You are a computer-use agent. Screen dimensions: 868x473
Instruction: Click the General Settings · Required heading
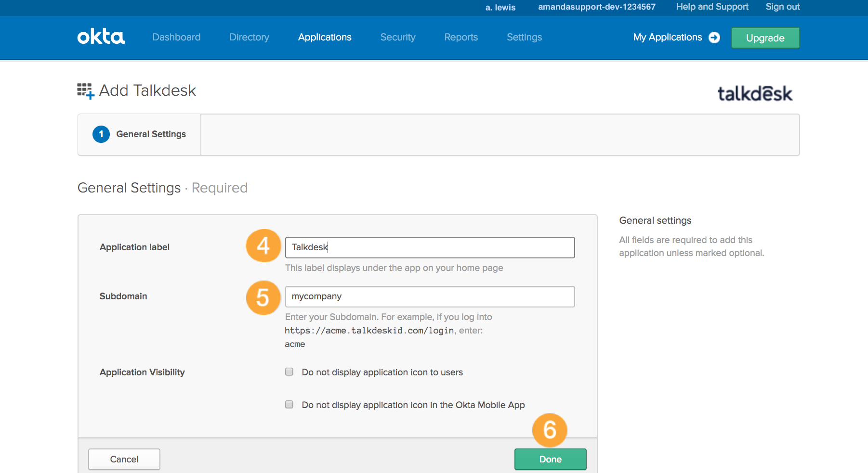[x=162, y=188]
